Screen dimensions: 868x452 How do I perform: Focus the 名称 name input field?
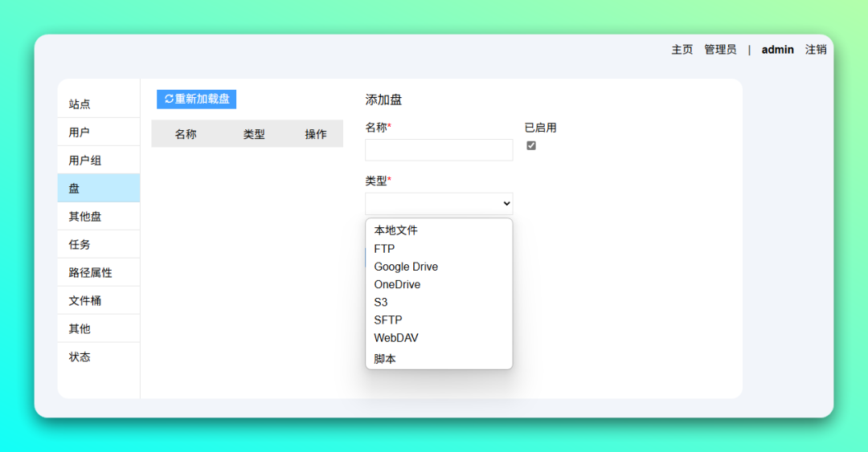439,150
